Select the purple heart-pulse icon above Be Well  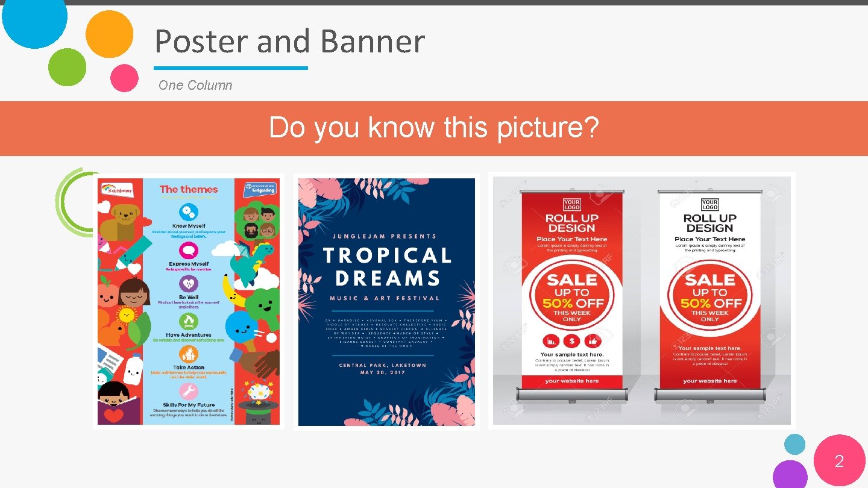click(187, 284)
